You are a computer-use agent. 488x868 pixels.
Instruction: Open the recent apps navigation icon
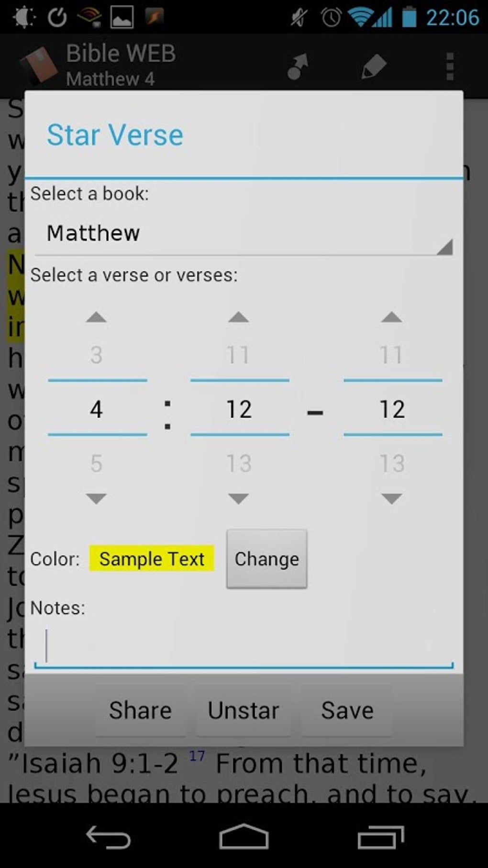[380, 838]
